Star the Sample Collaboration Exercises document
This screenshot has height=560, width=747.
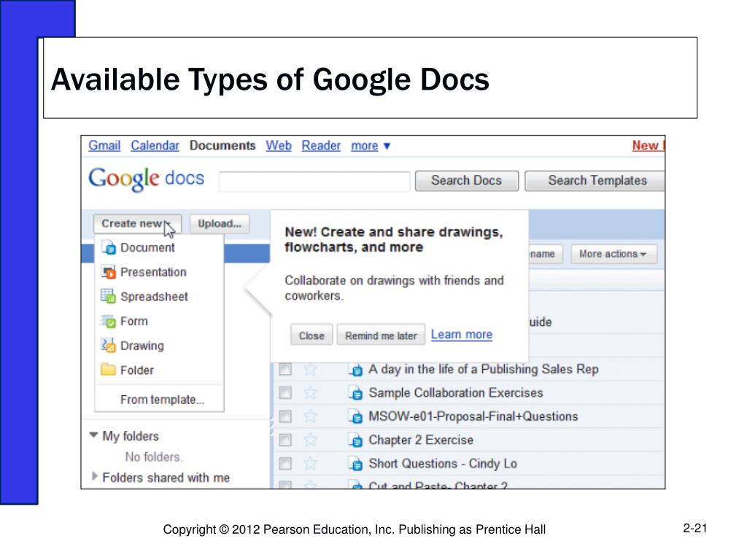(310, 393)
